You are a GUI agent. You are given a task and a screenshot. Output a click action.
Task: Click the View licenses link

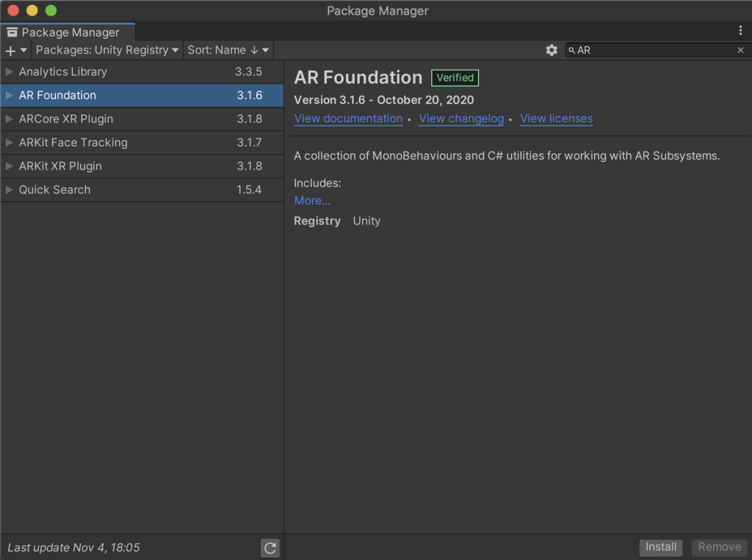pyautogui.click(x=556, y=119)
